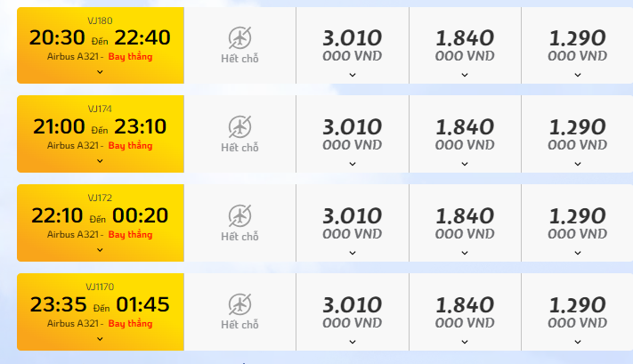
Task: Click sold-out plane icon for flight VJ172
Action: tap(239, 215)
